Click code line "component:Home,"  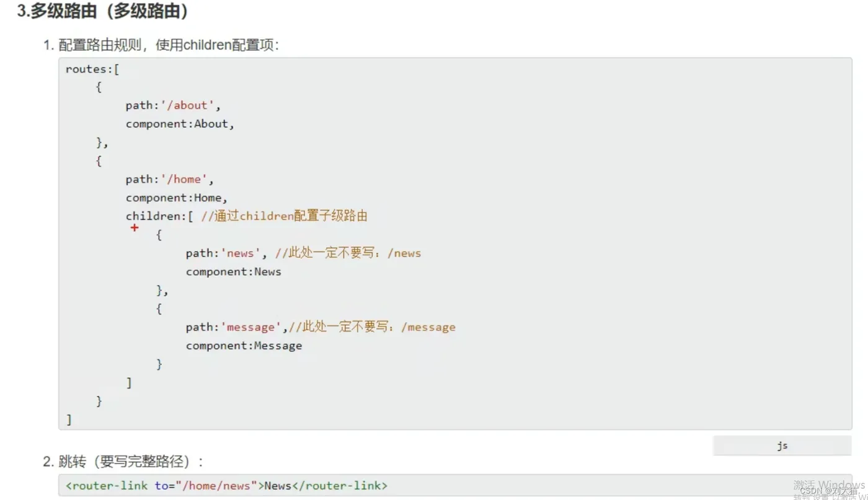coord(177,198)
